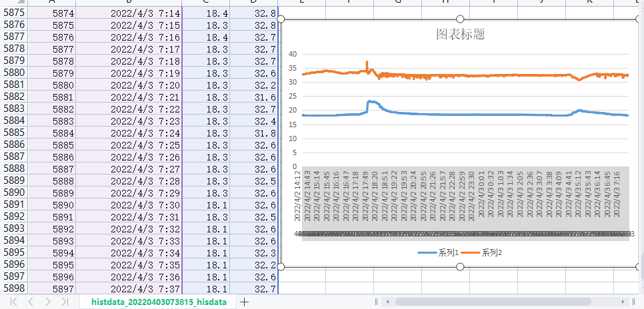This screenshot has width=644, height=309.
Task: Select the 系列1 legend entry
Action: pyautogui.click(x=438, y=252)
